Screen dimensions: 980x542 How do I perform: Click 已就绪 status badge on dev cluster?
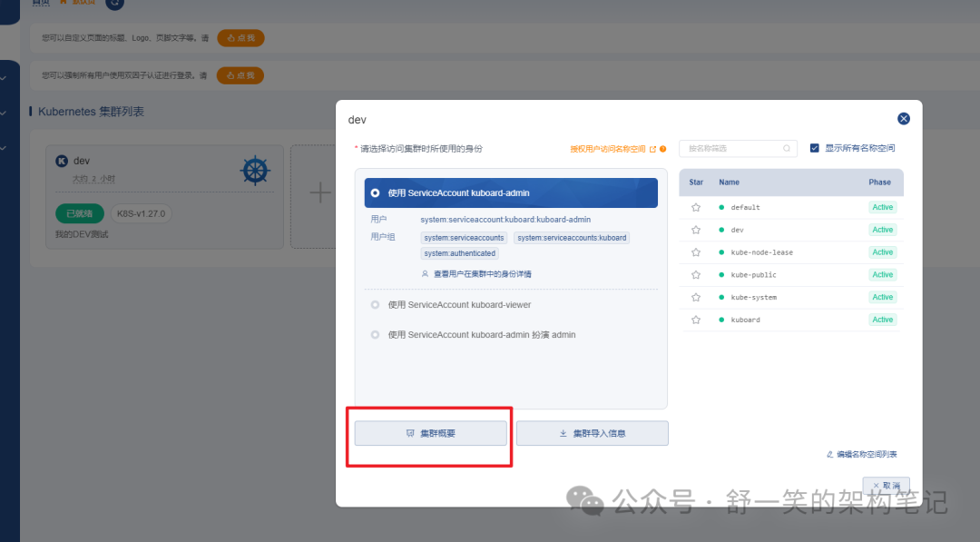point(79,213)
